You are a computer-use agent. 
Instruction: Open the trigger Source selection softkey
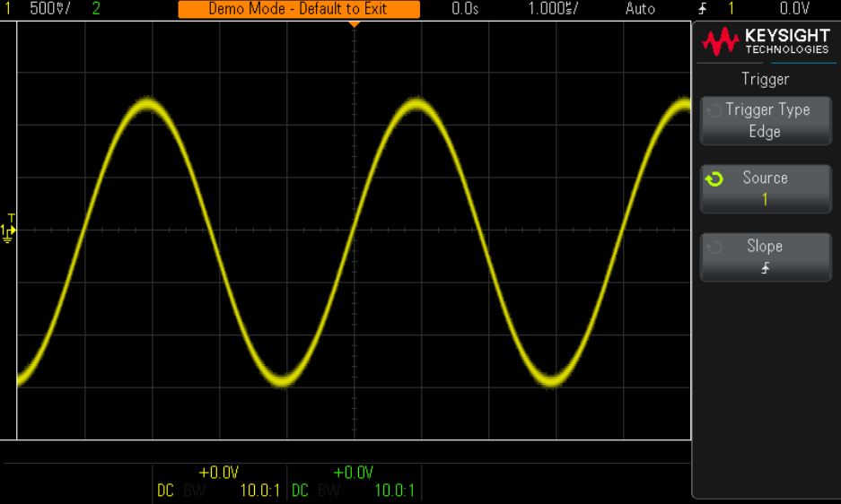(766, 188)
